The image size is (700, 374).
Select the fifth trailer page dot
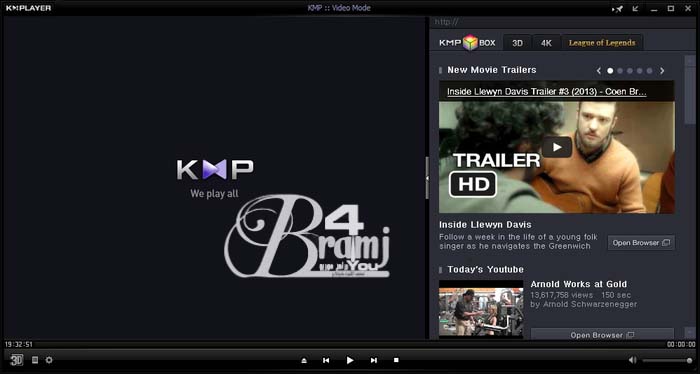click(x=650, y=71)
